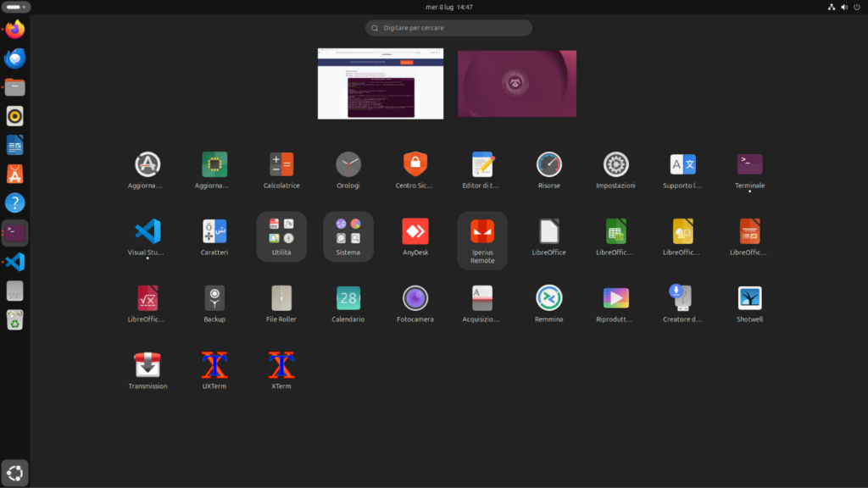Open firmware Aggiorna app with green chip icon

tap(214, 164)
